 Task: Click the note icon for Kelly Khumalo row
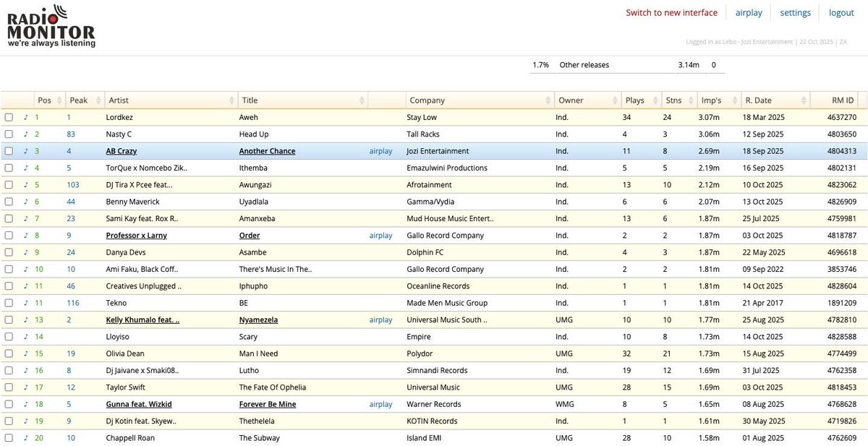click(x=25, y=320)
